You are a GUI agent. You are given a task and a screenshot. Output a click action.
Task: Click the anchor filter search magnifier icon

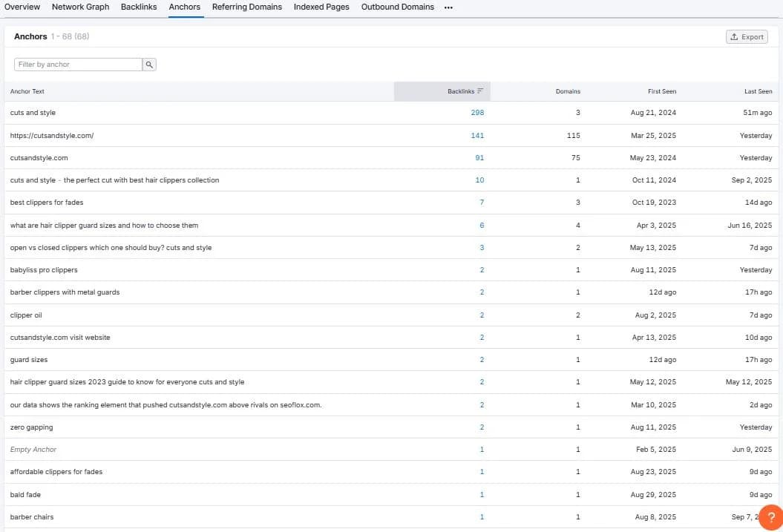(149, 65)
